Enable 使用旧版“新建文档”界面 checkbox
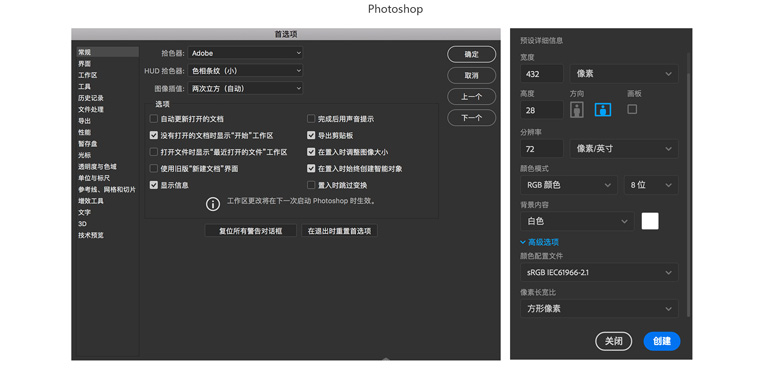Image resolution: width=780 pixels, height=368 pixels. point(154,169)
